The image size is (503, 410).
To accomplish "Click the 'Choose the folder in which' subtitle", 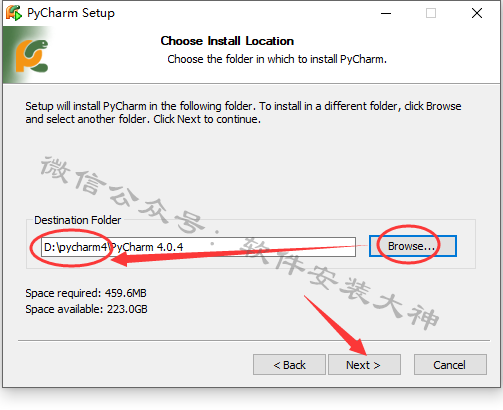I will [x=277, y=59].
